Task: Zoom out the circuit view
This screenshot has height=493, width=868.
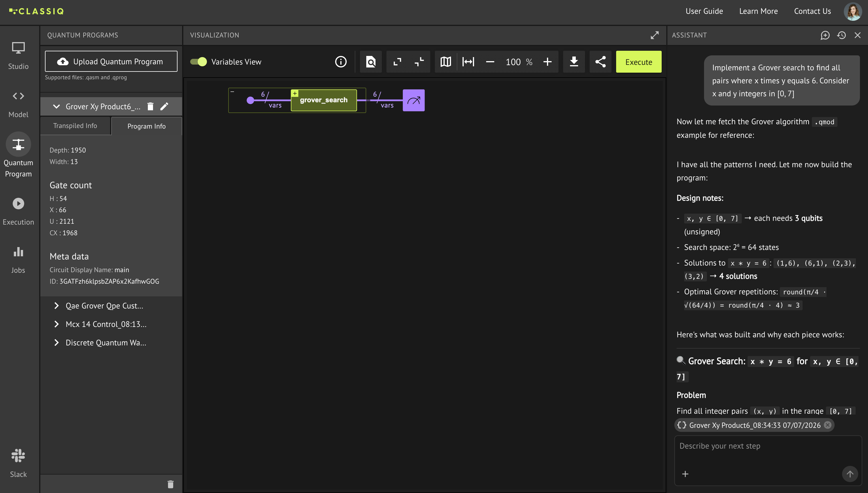Action: 490,62
